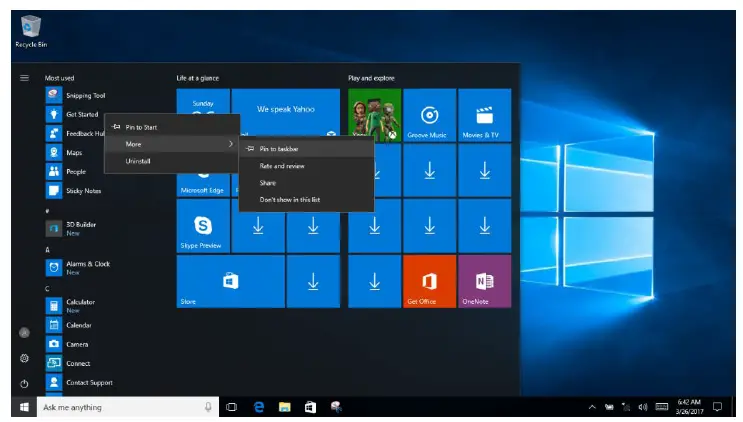Launch the OneNote tile
This screenshot has width=743, height=422.
pyautogui.click(x=484, y=281)
